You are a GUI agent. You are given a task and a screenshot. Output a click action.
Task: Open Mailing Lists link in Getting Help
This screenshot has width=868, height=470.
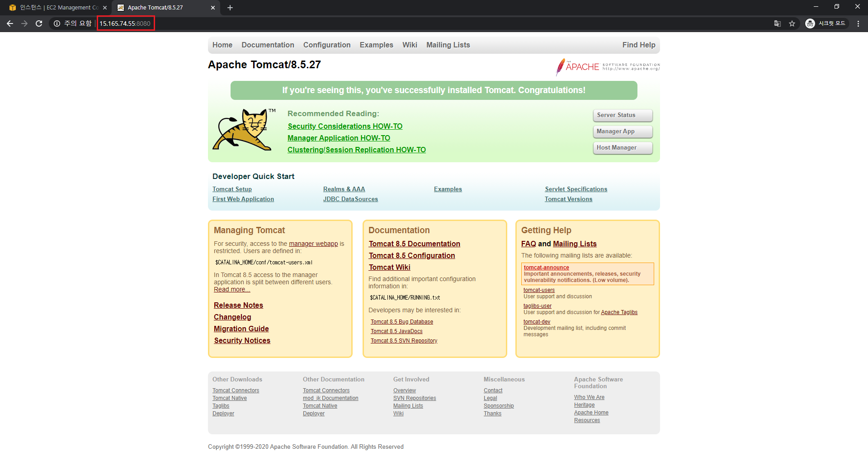575,244
